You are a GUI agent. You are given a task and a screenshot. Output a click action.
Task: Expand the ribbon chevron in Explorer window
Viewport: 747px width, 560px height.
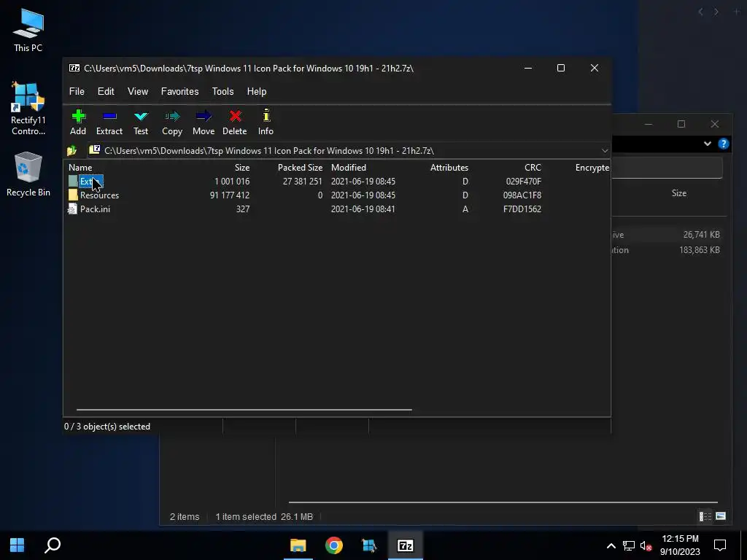[708, 144]
